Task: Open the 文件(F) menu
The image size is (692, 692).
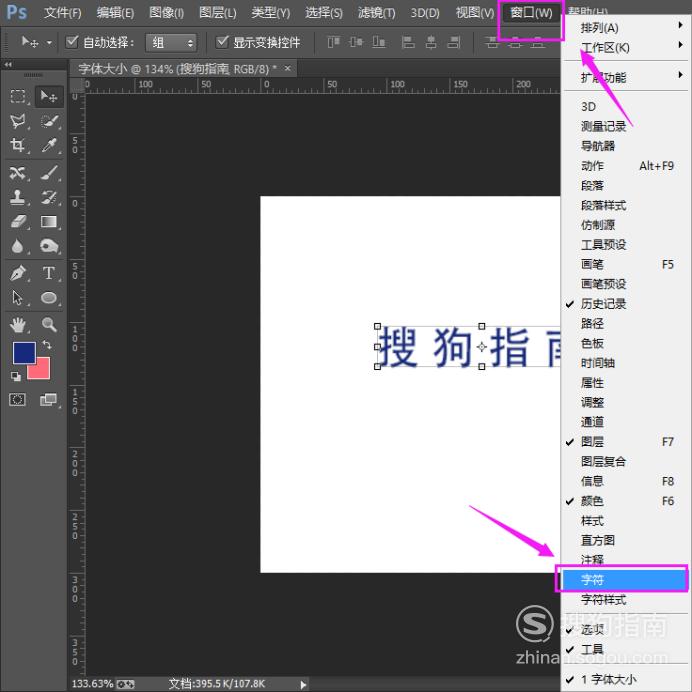Action: click(x=62, y=12)
